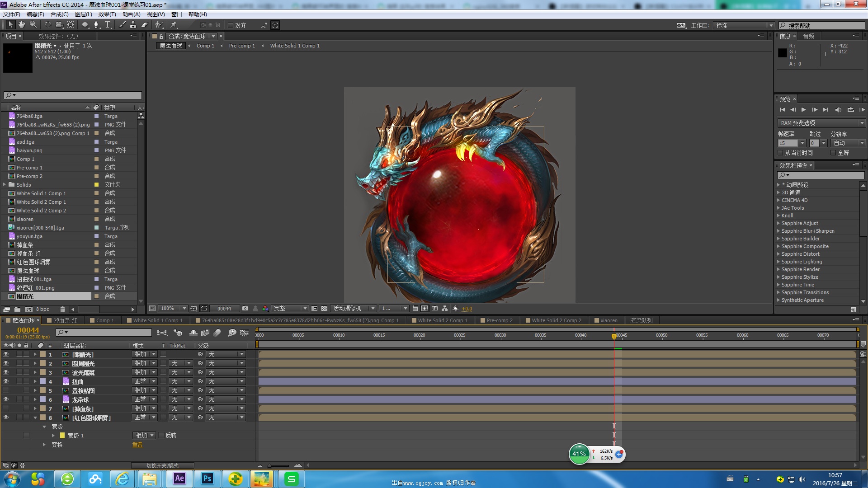Viewport: 868px width, 488px height.
Task: Hide the 眼睛光 layer eye icon
Action: pos(6,355)
